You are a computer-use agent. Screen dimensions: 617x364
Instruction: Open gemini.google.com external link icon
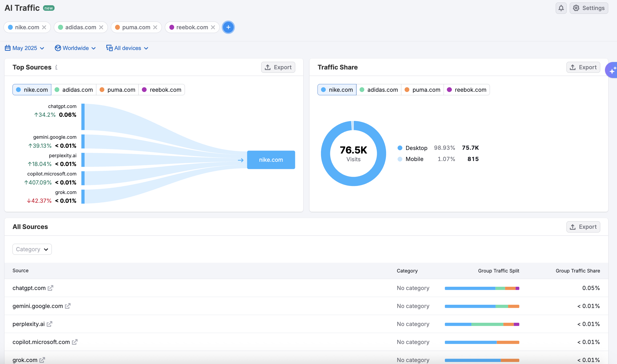pos(68,306)
